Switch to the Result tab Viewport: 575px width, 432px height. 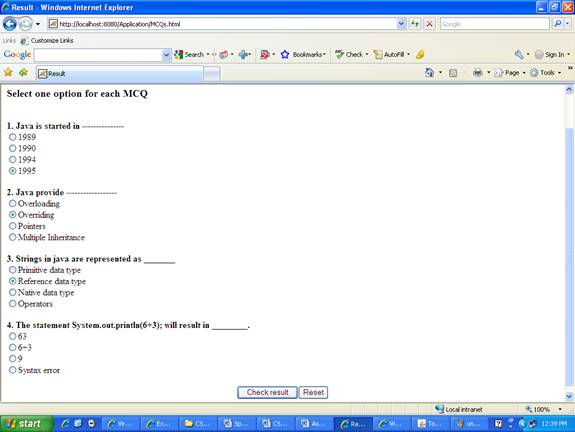coord(120,73)
